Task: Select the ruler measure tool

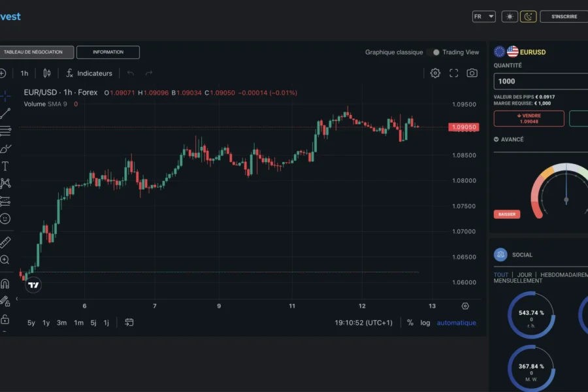Action: [x=5, y=242]
